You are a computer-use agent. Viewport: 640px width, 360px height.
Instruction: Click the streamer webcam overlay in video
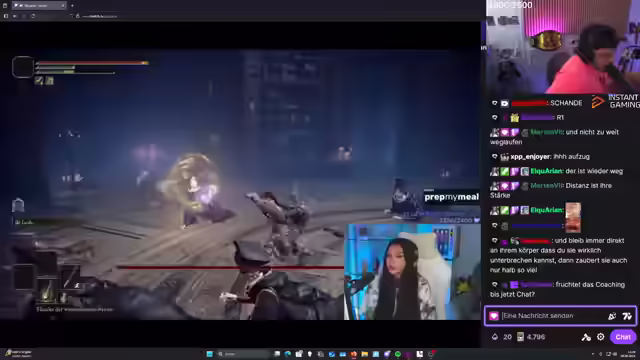pos(412,271)
